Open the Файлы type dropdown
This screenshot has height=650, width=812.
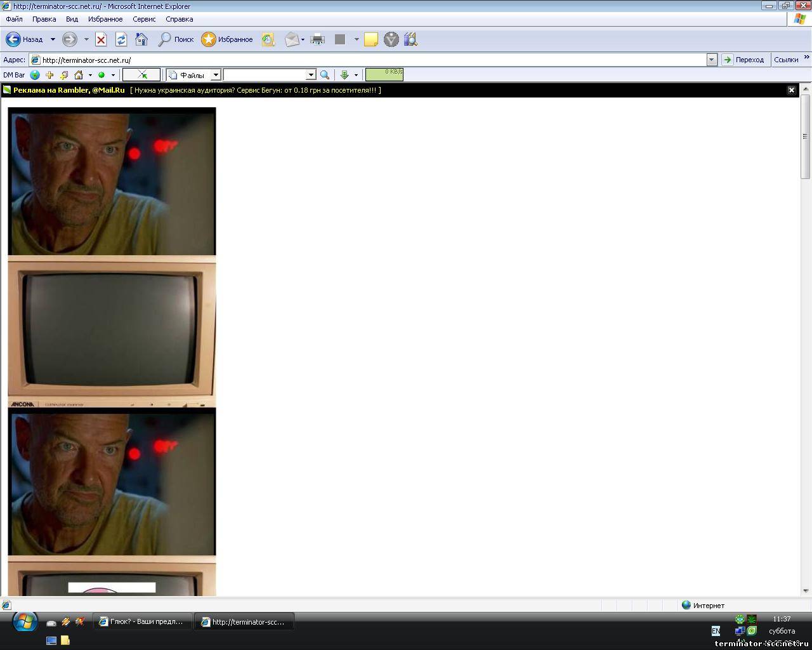tap(193, 75)
